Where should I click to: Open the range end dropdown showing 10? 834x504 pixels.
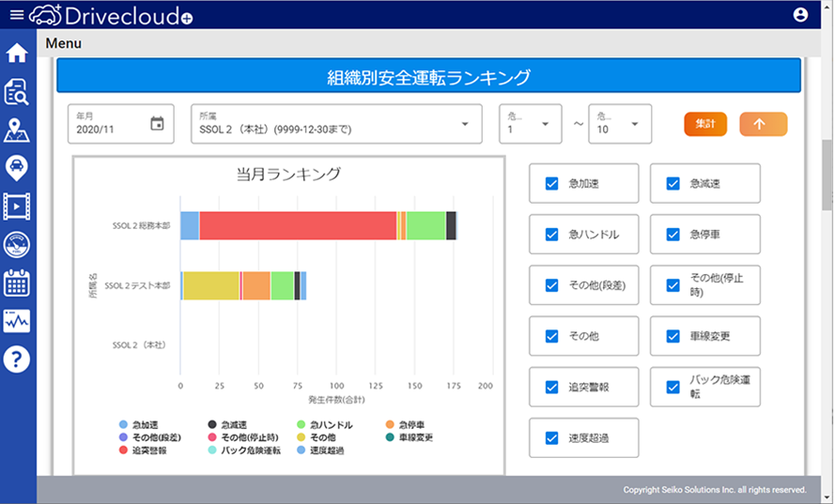click(x=620, y=124)
